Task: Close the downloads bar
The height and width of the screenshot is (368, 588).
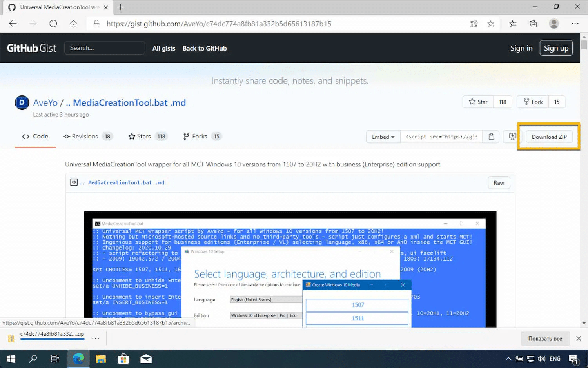Action: pos(579,338)
